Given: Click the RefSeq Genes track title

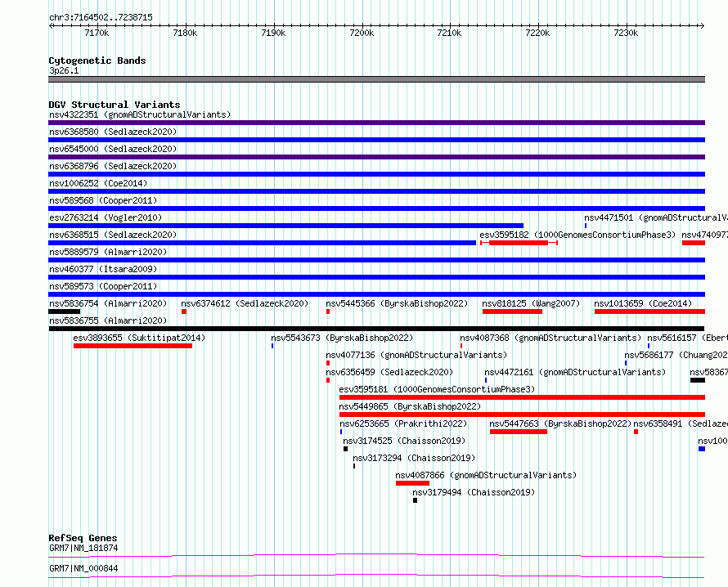Looking at the screenshot, I should pos(83,538).
